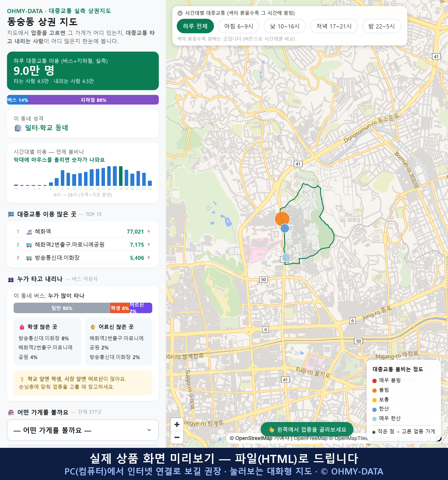Click the 버스 14% segment of share bar
Image resolution: width=448 pixels, height=480 pixels.
(18, 100)
